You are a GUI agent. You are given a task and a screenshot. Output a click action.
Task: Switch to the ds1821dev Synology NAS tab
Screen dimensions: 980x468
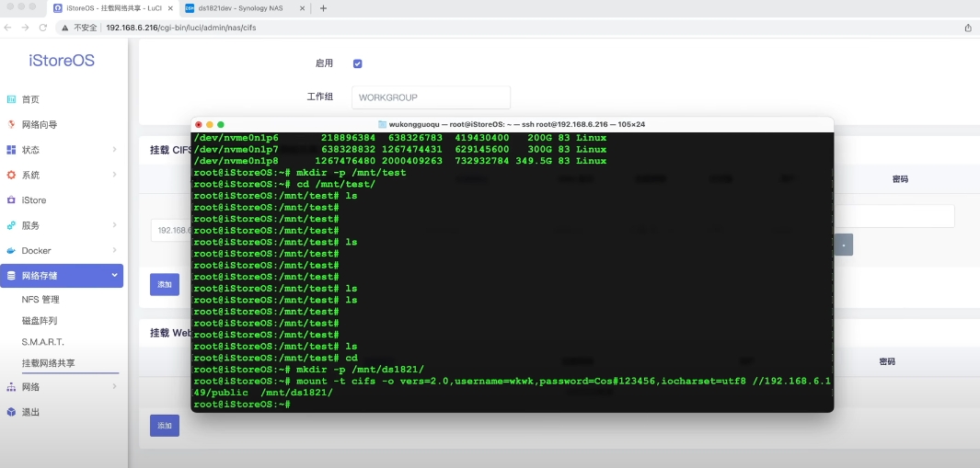click(x=245, y=8)
